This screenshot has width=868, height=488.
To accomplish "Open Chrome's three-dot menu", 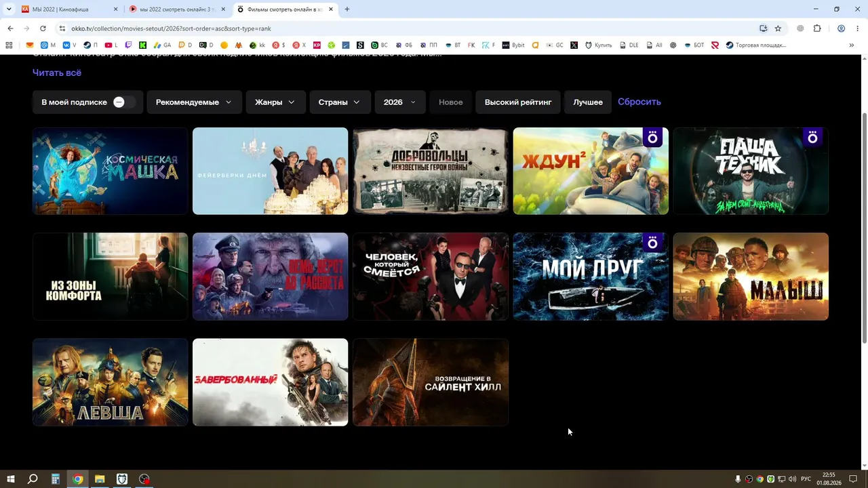I will pos(858,28).
